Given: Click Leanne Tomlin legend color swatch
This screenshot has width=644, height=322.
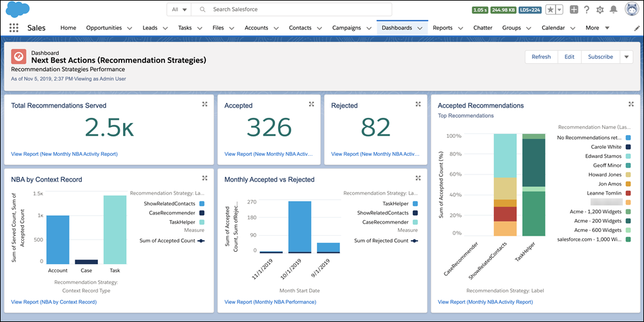Looking at the screenshot, I should pos(628,193).
